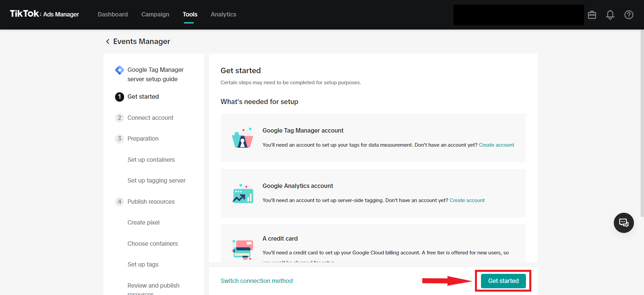This screenshot has height=295, width=644.
Task: Select the Preparation step
Action: coord(143,139)
